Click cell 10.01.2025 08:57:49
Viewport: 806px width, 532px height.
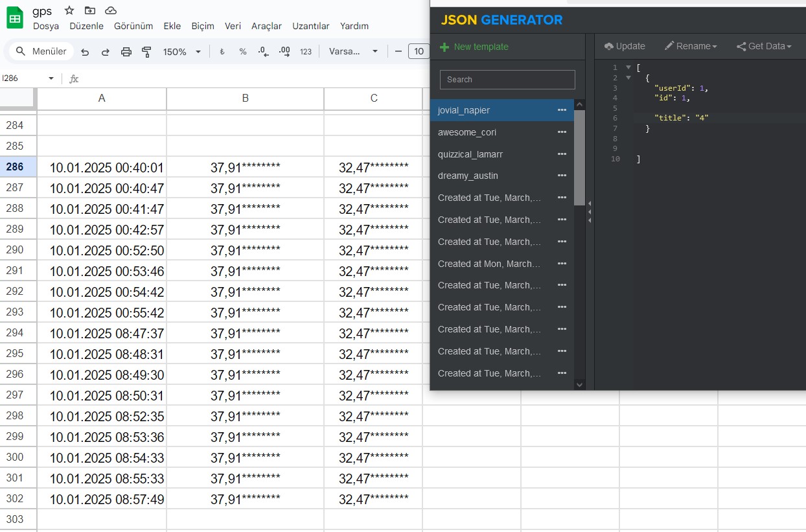[x=102, y=499]
